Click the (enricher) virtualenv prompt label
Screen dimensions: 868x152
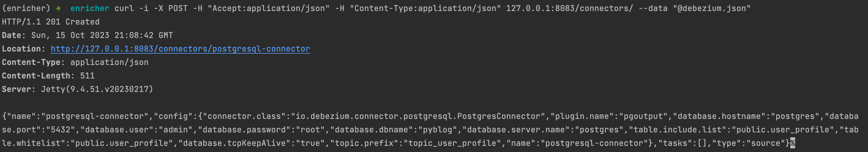pos(26,8)
